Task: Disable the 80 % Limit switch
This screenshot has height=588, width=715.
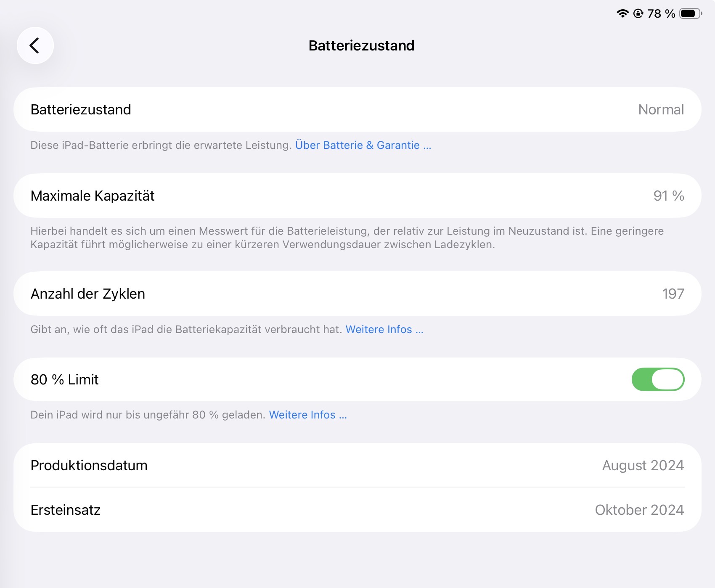Action: 658,379
